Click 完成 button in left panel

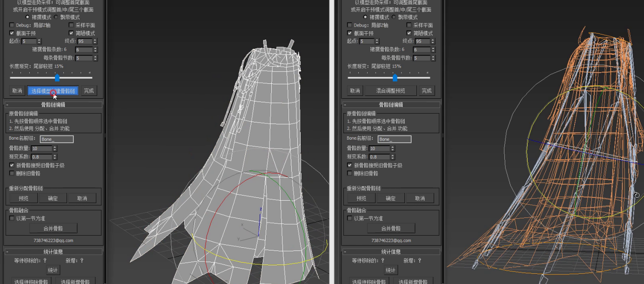click(x=89, y=91)
